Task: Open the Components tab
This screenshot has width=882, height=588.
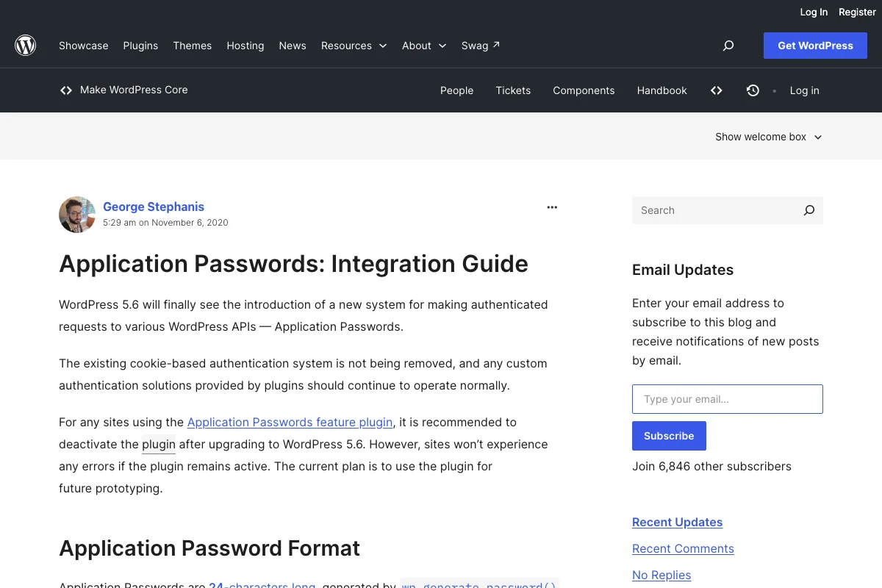Action: point(584,90)
